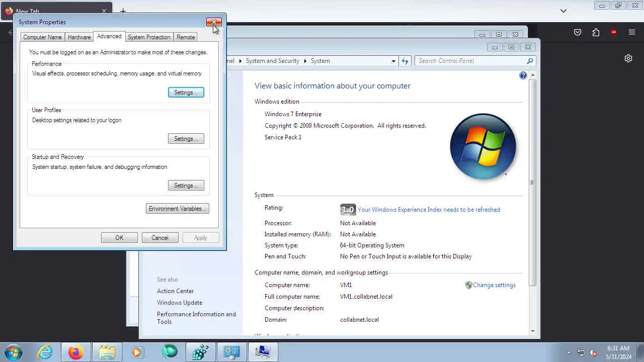Open network status tray icon
The width and height of the screenshot is (644, 362).
point(581,352)
